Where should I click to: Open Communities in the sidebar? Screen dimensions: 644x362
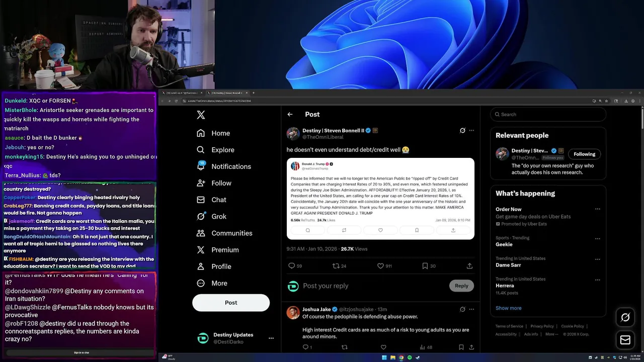224,233
